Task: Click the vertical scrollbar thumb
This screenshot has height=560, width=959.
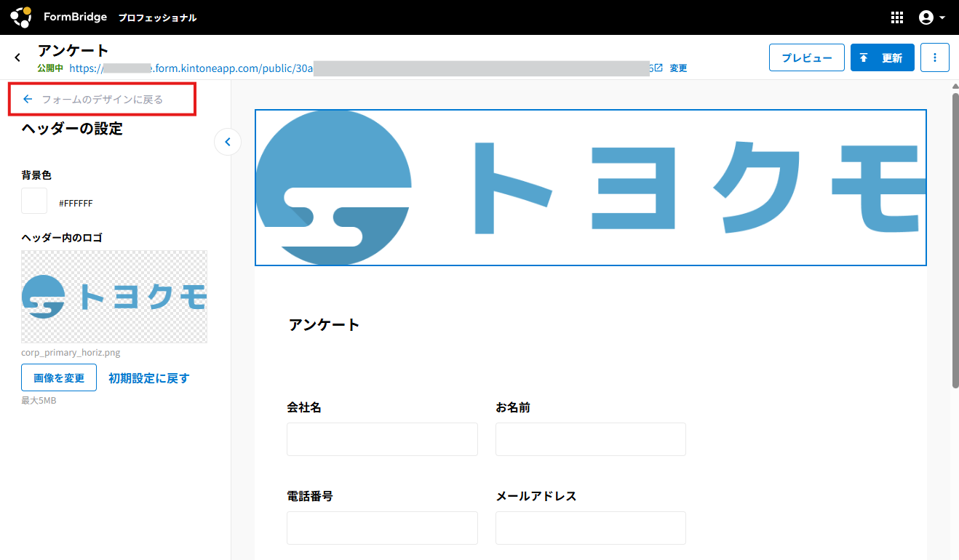Action: click(955, 240)
